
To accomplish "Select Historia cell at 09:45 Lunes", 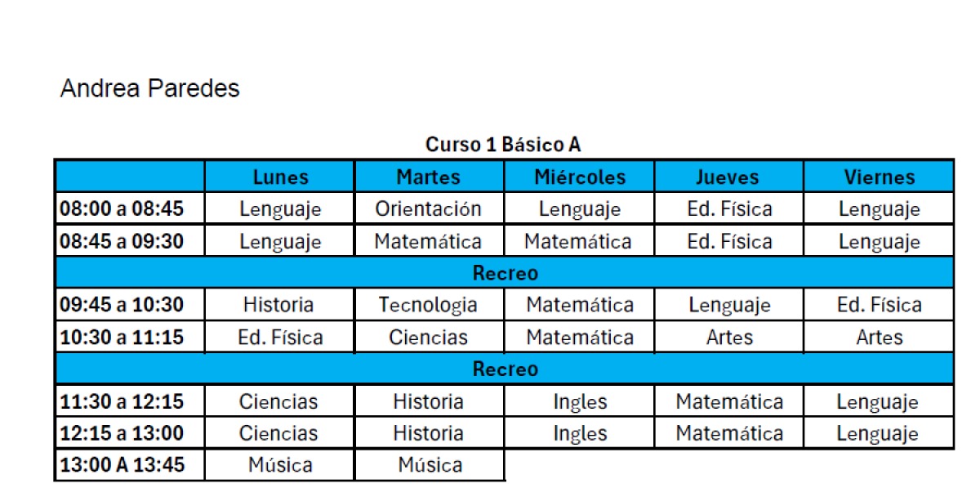I will (x=280, y=305).
